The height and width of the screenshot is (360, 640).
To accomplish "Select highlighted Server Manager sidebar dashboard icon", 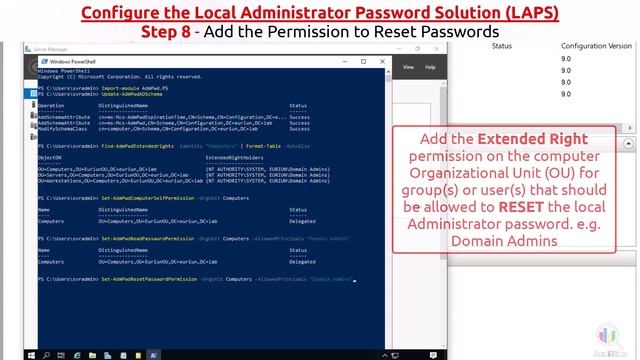I will tap(32, 93).
